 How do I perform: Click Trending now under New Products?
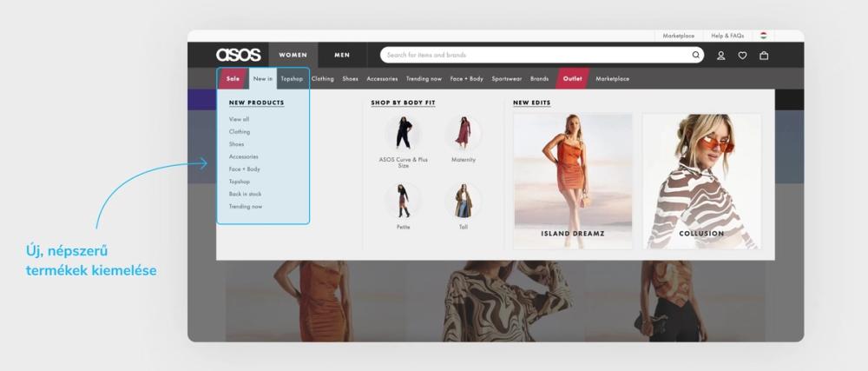[x=246, y=207]
